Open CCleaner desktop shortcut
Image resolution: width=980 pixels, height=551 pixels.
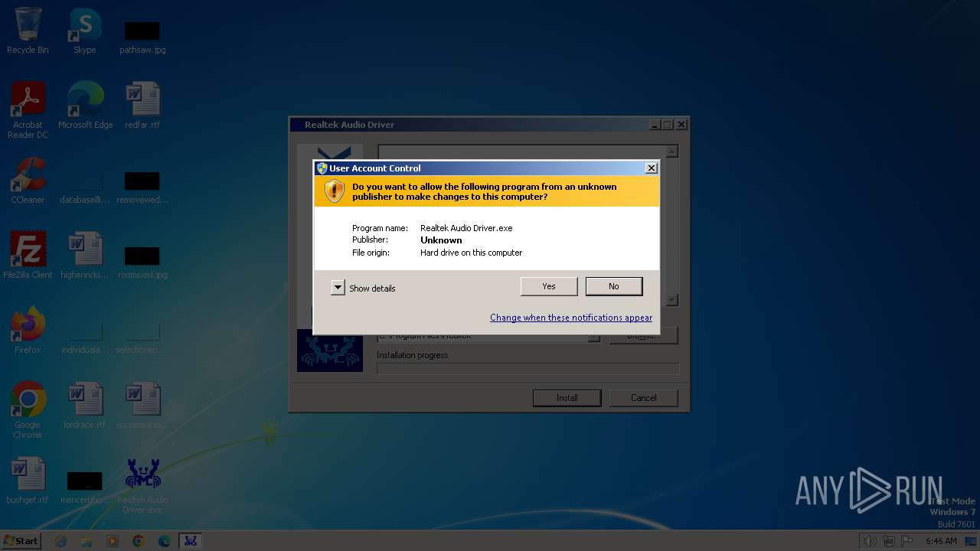[x=28, y=181]
